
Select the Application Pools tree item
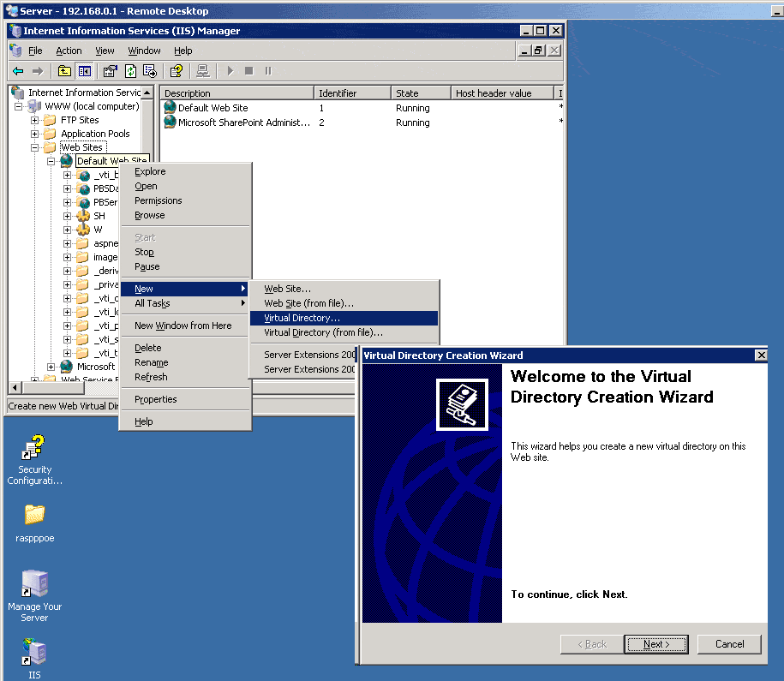[x=95, y=134]
